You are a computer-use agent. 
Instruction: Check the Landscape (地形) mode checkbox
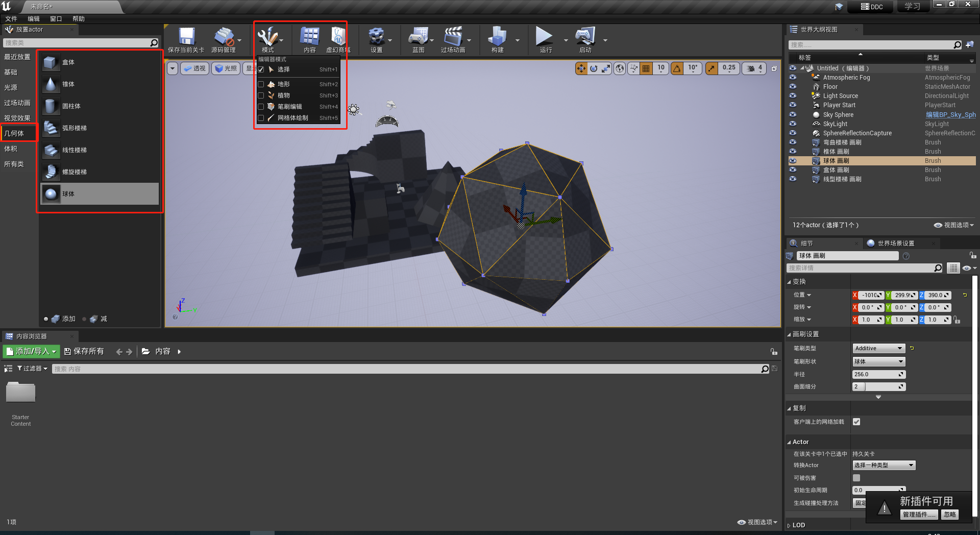tap(261, 84)
